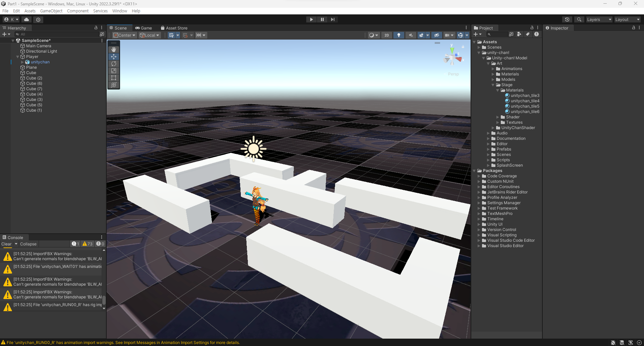
Task: Expand the Animations folder
Action: coord(493,69)
